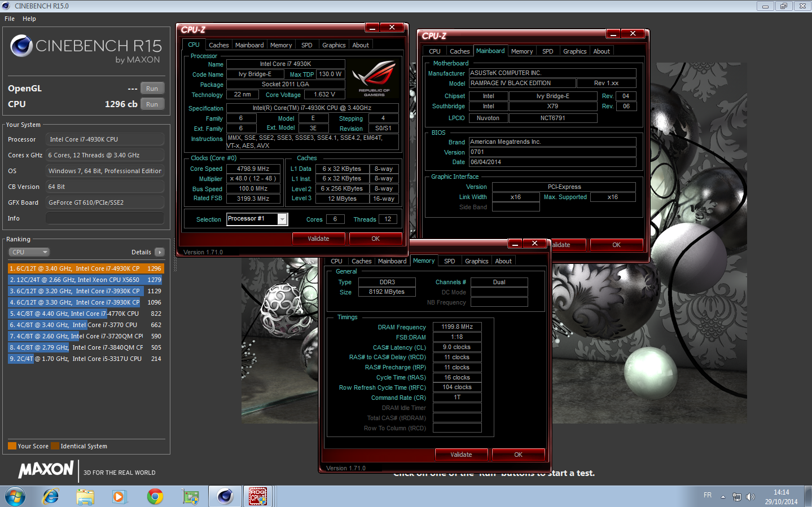Run the OpenGL benchmark test

[152, 89]
